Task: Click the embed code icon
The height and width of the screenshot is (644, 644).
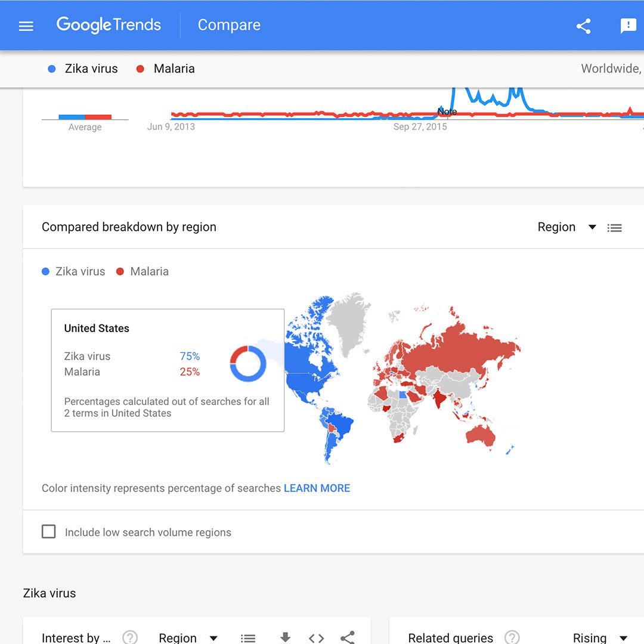Action: tap(316, 637)
